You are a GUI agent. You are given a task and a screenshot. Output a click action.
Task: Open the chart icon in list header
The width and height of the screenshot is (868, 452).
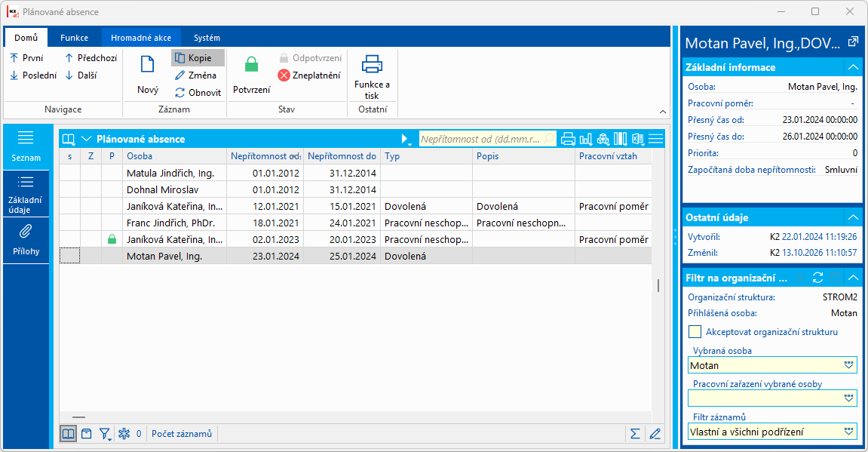click(586, 139)
